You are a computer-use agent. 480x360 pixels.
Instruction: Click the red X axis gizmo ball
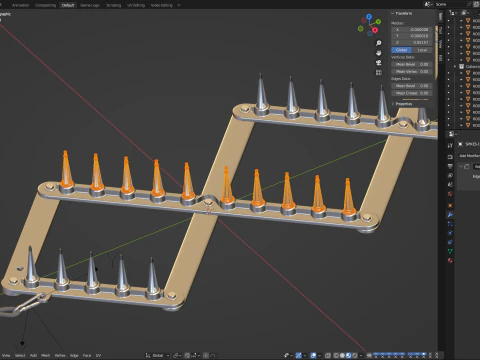(375, 30)
